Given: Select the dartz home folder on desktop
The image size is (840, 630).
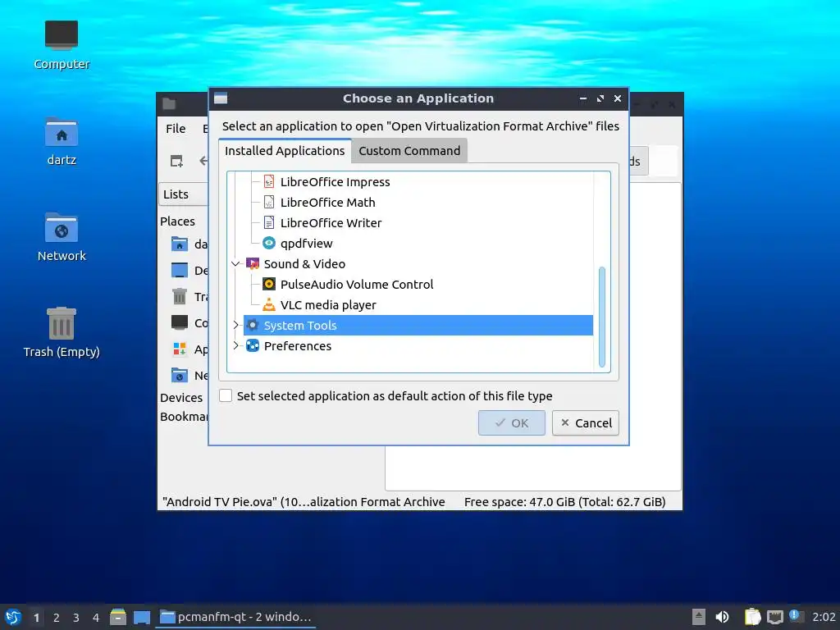Looking at the screenshot, I should coord(61,141).
